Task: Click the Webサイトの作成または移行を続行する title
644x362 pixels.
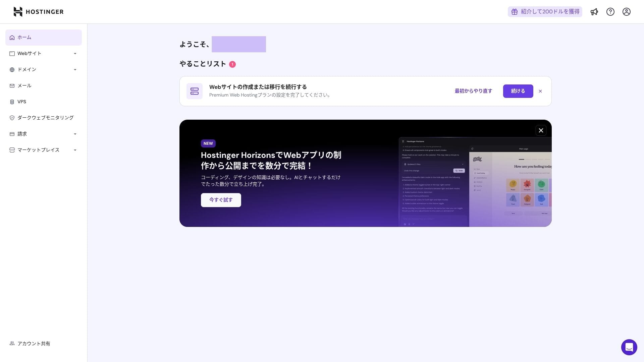Action: [x=258, y=87]
